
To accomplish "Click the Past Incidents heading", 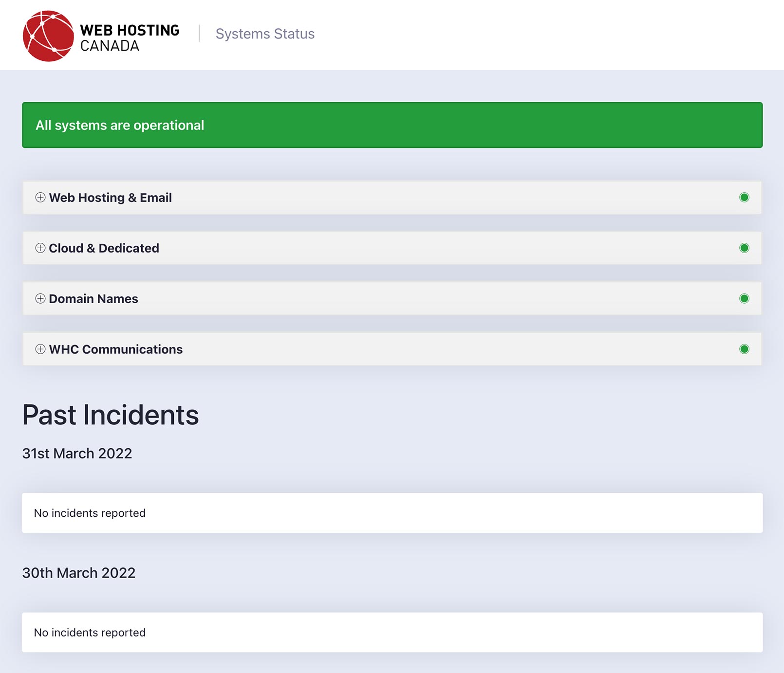I will (x=111, y=415).
